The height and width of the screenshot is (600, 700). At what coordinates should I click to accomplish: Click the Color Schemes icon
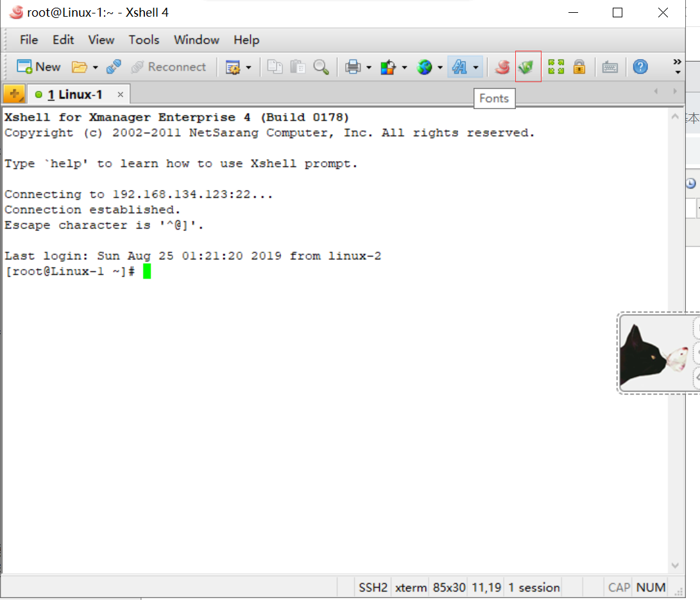point(388,67)
